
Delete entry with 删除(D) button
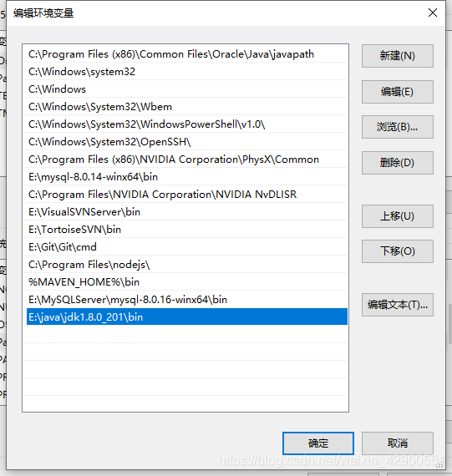click(398, 163)
